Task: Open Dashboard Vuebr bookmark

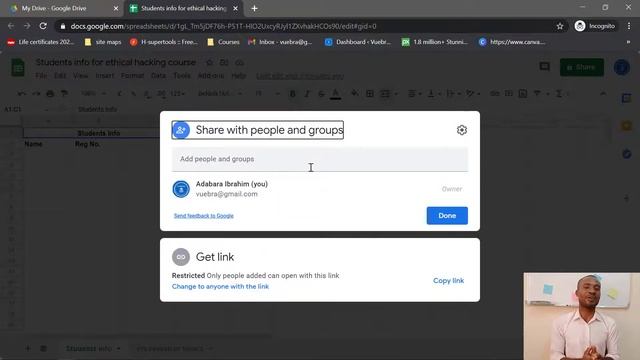Action: 358,42
